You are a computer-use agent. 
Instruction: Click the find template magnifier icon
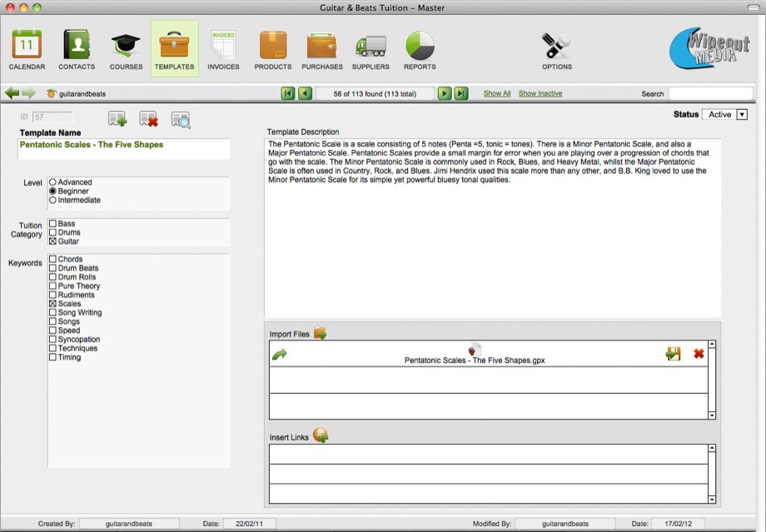coord(181,120)
